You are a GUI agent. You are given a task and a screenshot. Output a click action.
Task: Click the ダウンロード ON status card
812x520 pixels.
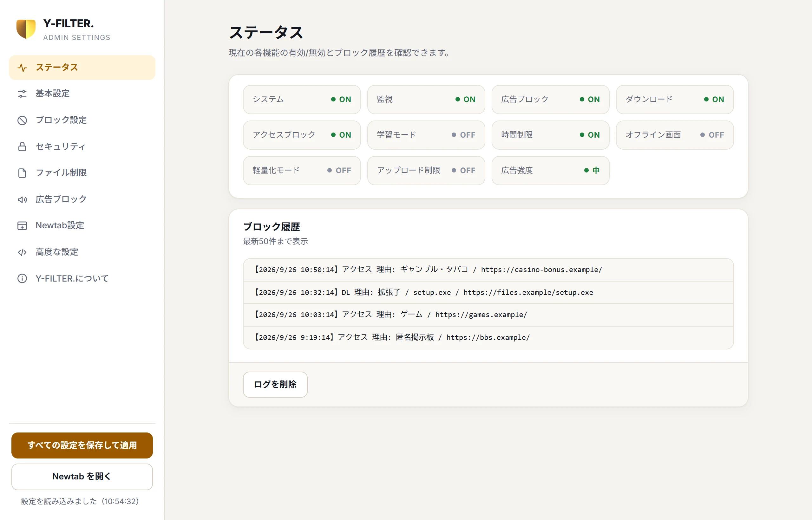[675, 100]
